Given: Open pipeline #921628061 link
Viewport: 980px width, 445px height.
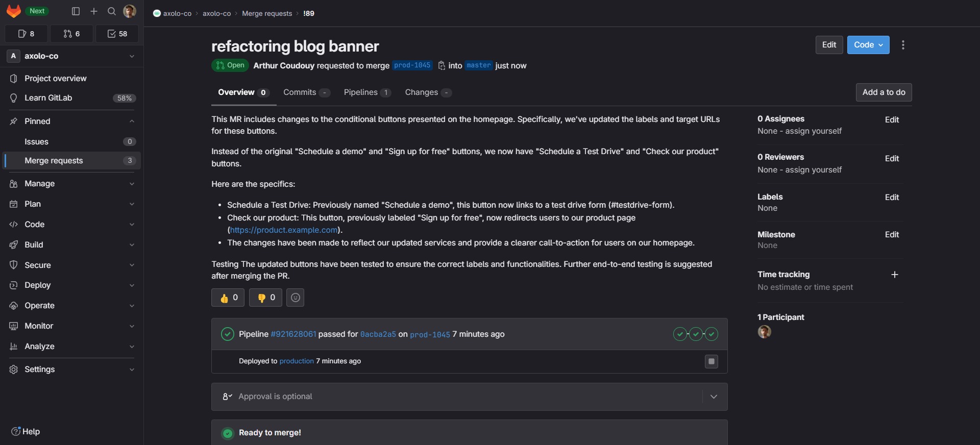Looking at the screenshot, I should coord(293,334).
